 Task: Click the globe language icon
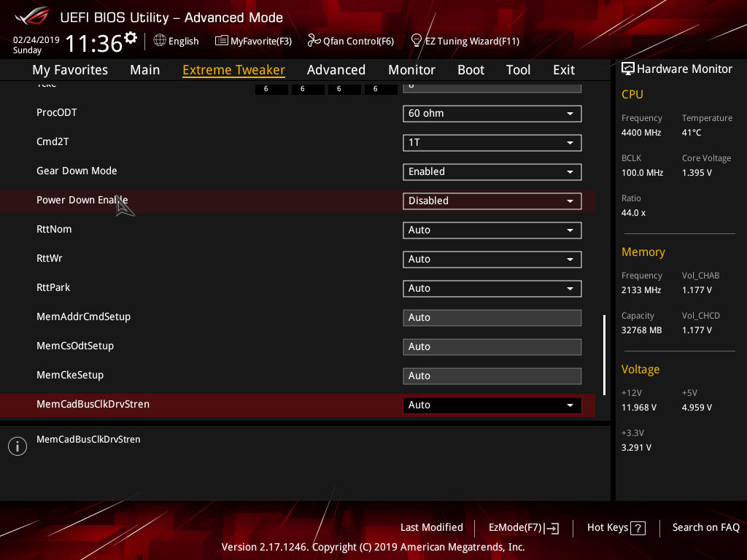(160, 41)
